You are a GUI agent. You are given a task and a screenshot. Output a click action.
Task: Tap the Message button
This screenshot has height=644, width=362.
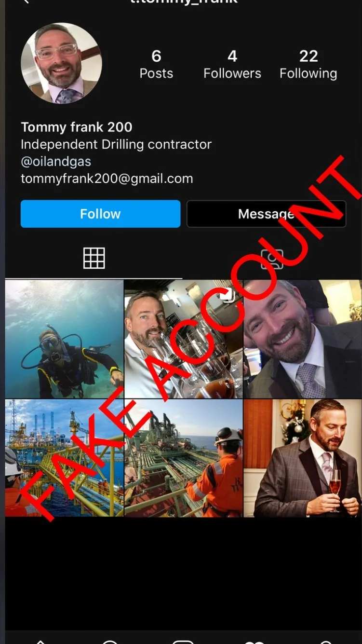(x=266, y=214)
